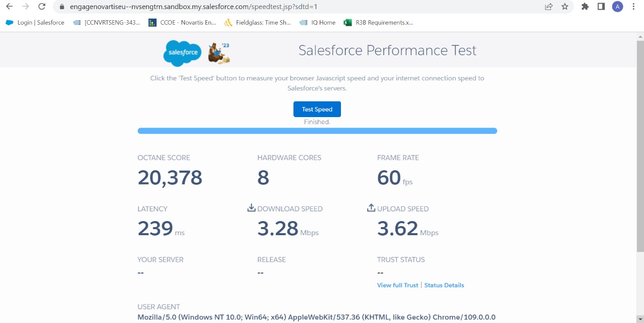Click the Hardware Cores value 8
644x323 pixels.
[263, 178]
